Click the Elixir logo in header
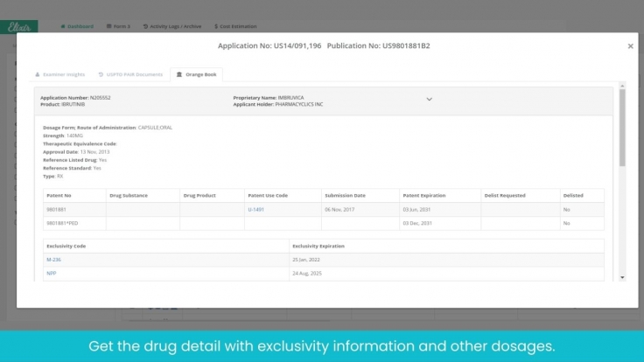The image size is (644, 362). click(18, 26)
